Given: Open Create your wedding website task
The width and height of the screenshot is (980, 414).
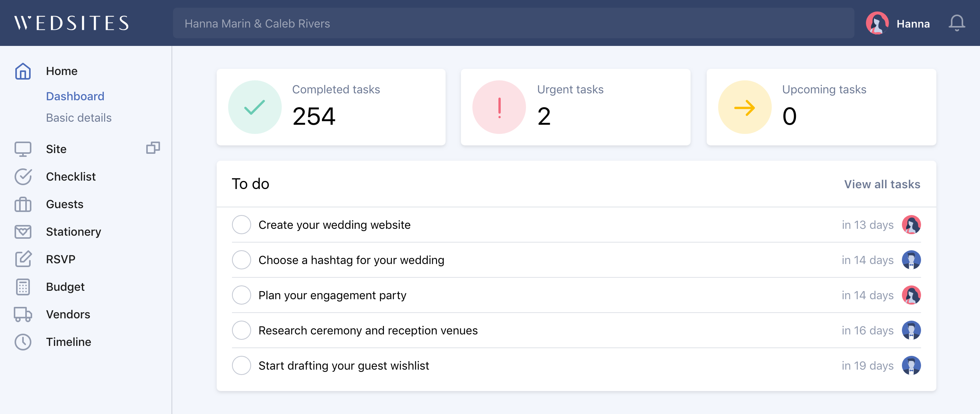Looking at the screenshot, I should pos(335,225).
